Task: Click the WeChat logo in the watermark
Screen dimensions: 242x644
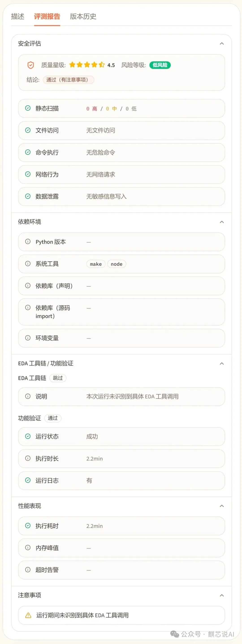Action: [x=175, y=634]
